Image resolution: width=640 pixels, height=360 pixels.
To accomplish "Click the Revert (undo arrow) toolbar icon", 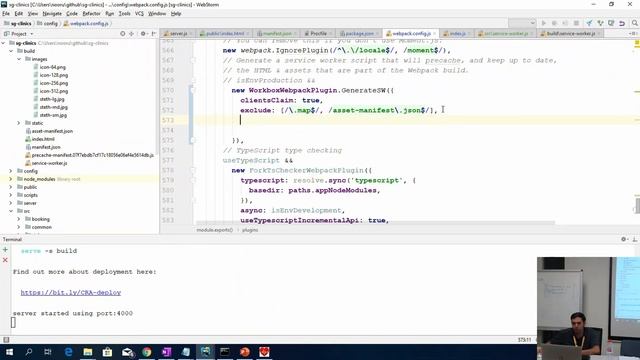I will click(622, 23).
